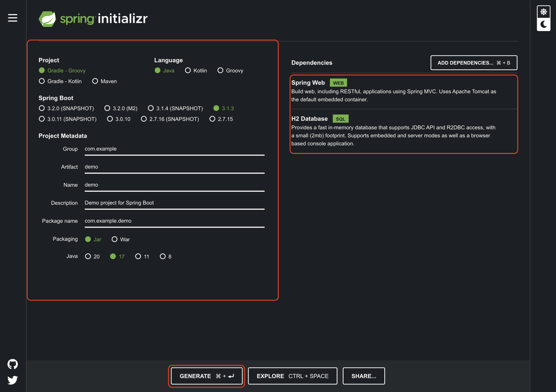Click the Package name input field
The height and width of the screenshot is (392, 556).
pos(175,221)
